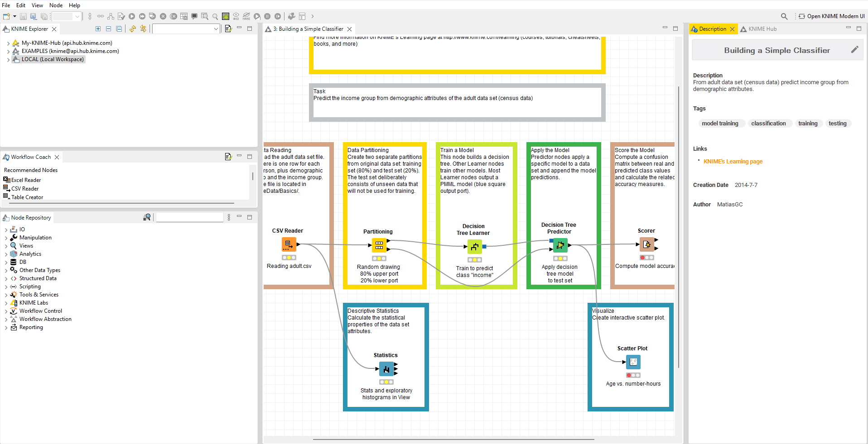Expand EXAMPLES server in Explorer

click(x=8, y=52)
